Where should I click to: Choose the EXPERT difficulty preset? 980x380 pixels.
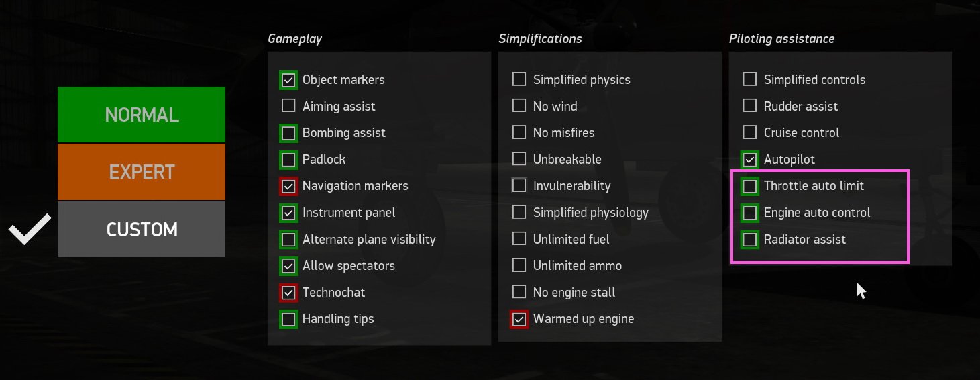(x=142, y=172)
